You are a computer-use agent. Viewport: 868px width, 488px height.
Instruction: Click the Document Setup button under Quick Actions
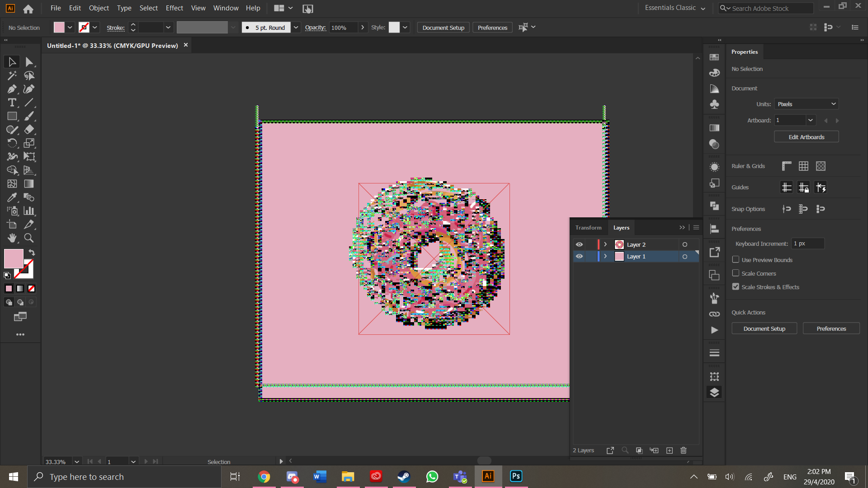(764, 328)
